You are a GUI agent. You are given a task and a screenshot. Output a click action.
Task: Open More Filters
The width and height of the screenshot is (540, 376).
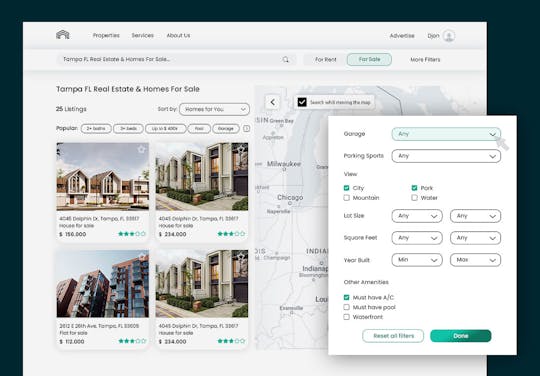point(425,60)
